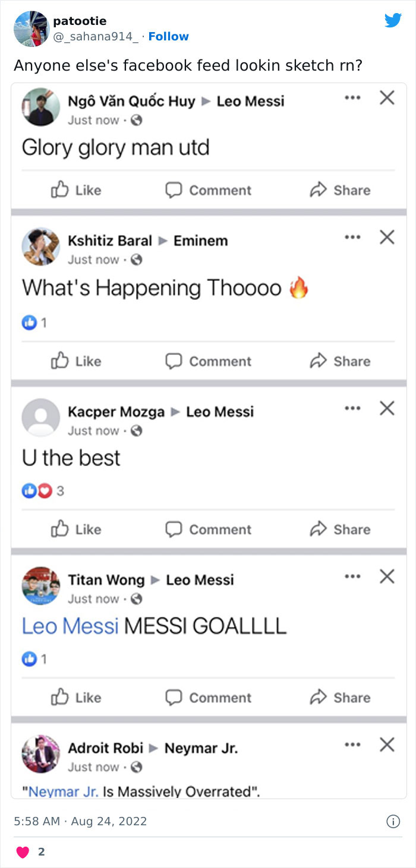Open the ellipsis menu on Kacper Mozga's post
416x868 pixels.
coord(353,408)
